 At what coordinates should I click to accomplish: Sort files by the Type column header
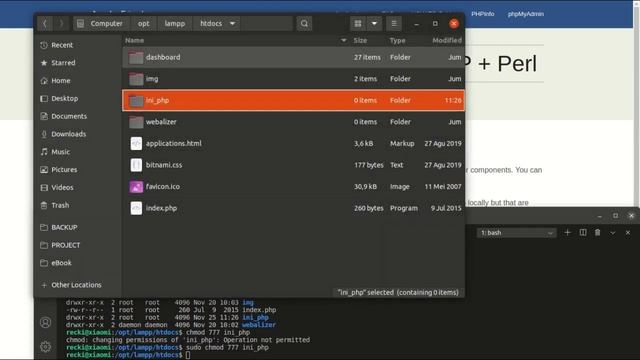397,40
